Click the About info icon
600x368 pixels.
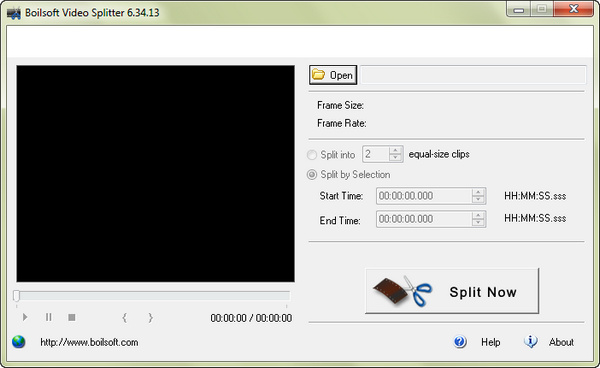(530, 341)
